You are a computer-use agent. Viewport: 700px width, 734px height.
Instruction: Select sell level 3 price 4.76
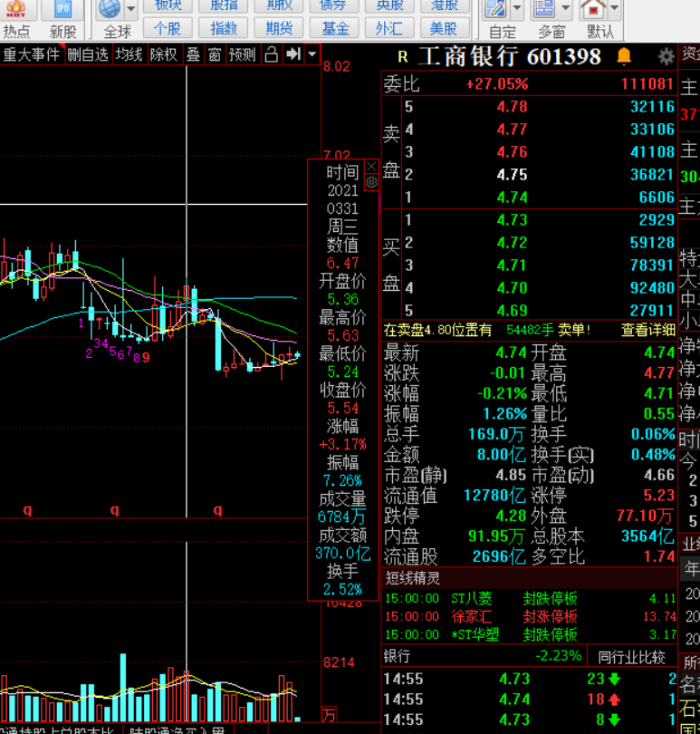coord(512,152)
